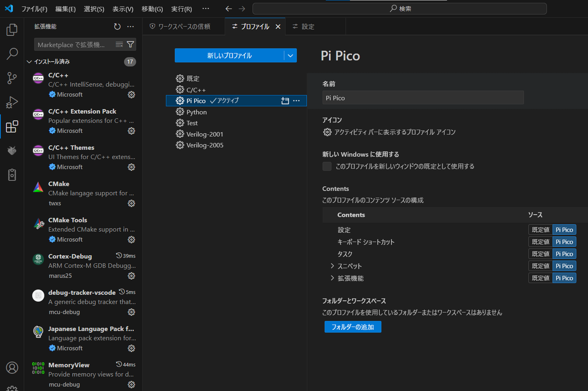588x391 pixels.
Task: Open the Explorer view in activity bar
Action: 12,30
